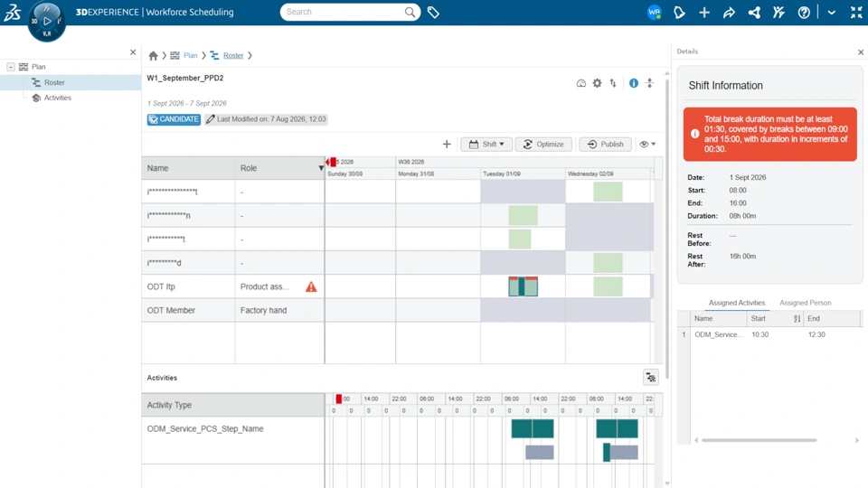The width and height of the screenshot is (868, 488).
Task: Click the sort arrows icon
Action: click(613, 83)
